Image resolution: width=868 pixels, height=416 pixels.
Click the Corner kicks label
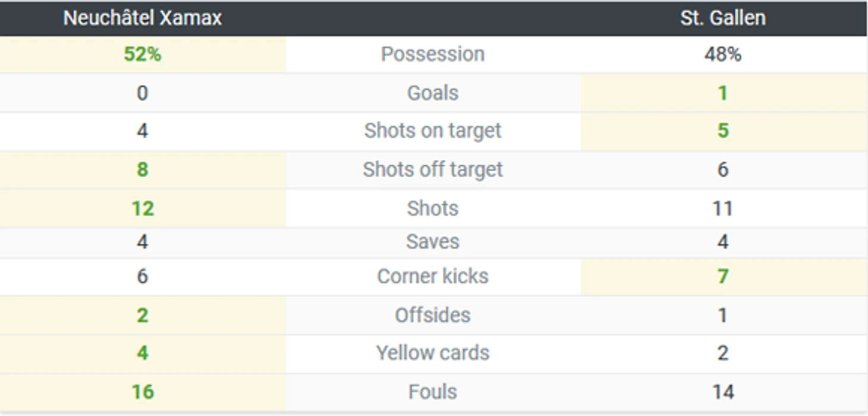click(433, 276)
